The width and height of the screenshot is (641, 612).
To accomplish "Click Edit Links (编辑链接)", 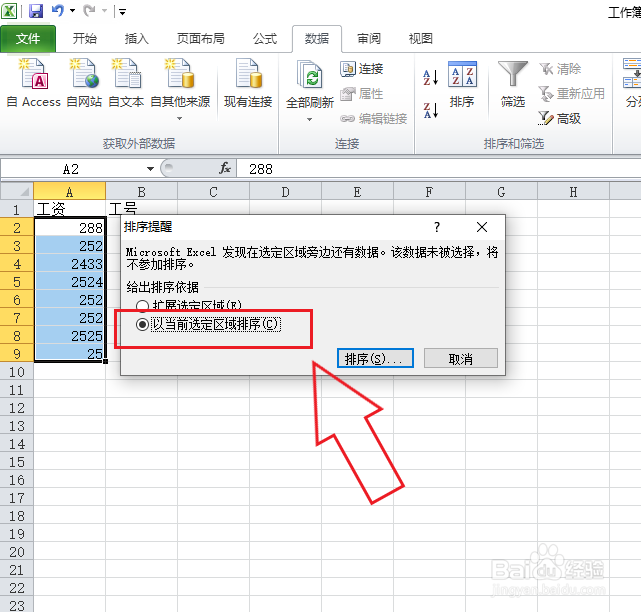I will point(374,119).
